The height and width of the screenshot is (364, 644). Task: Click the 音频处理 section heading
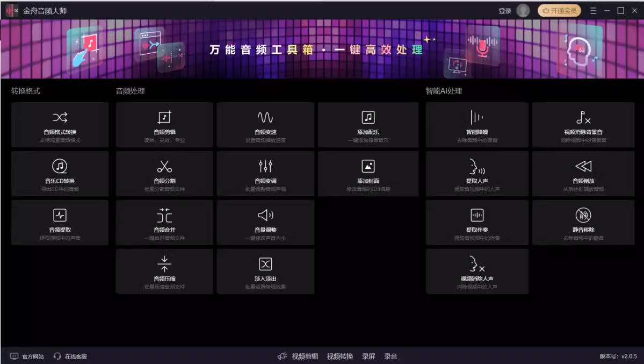point(130,91)
